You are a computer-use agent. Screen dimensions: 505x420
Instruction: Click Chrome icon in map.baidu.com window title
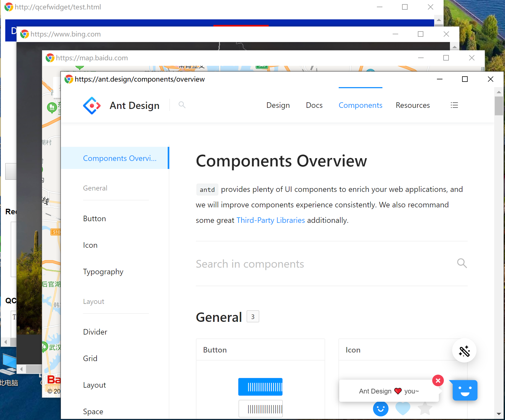point(50,58)
